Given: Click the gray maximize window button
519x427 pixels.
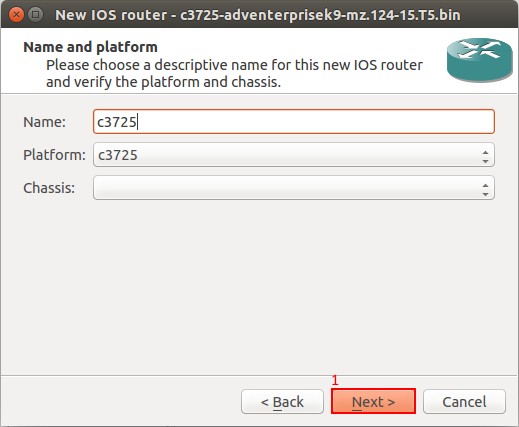Looking at the screenshot, I should [x=35, y=15].
